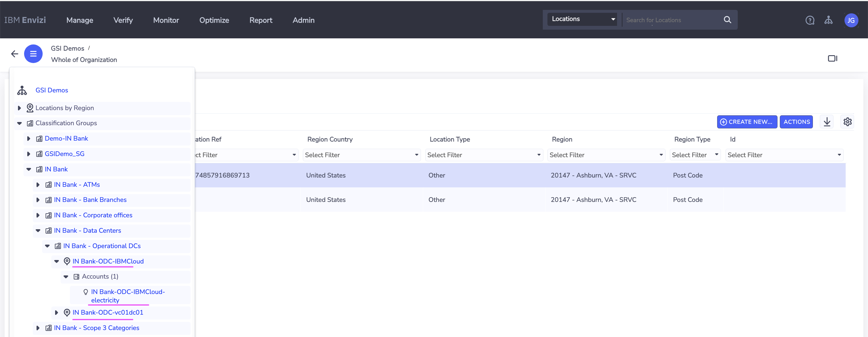Image resolution: width=868 pixels, height=337 pixels.
Task: Click the group icon beside IN Bank - Scope 3 Categories
Action: 48,328
